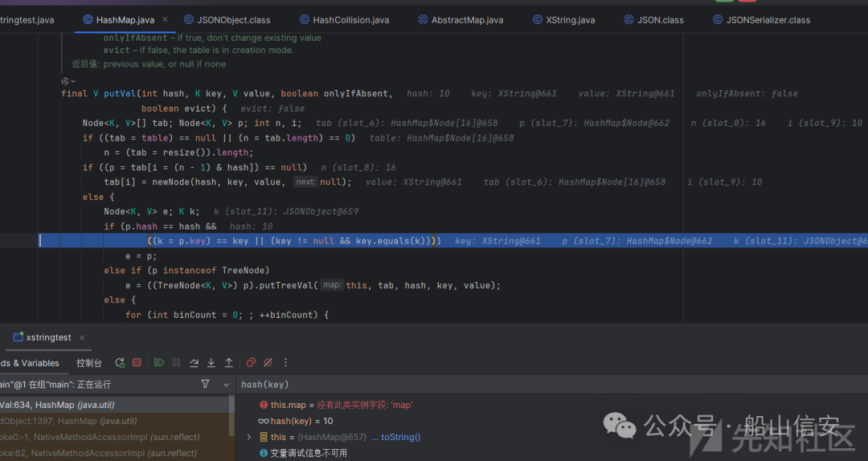The image size is (868, 461).
Task: Open more debugger actions menu
Action: [x=285, y=362]
